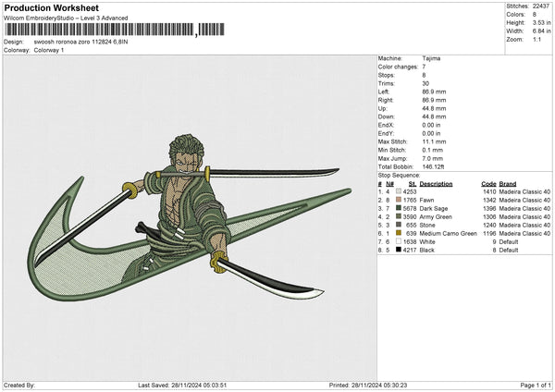
Task: Click the 'N#' column header
Action: click(389, 184)
